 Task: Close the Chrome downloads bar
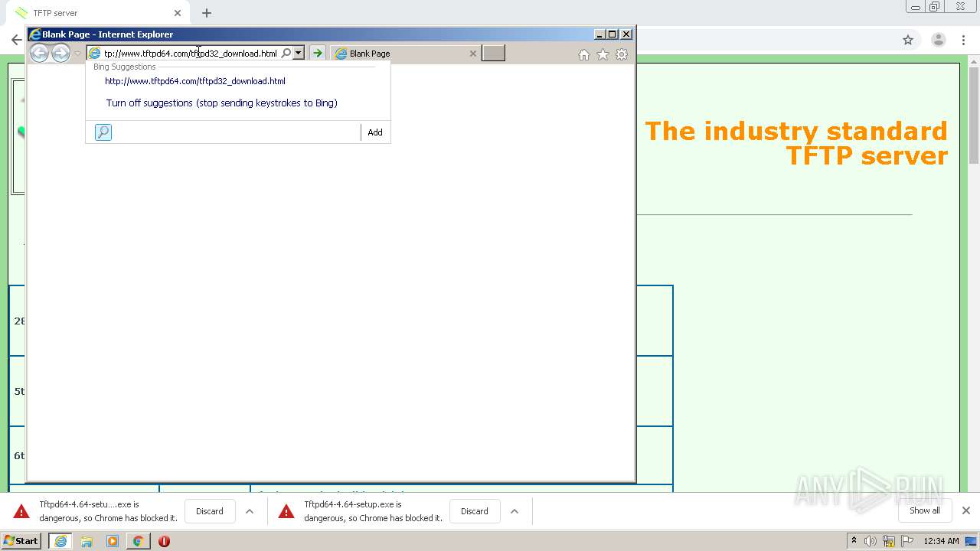point(966,510)
